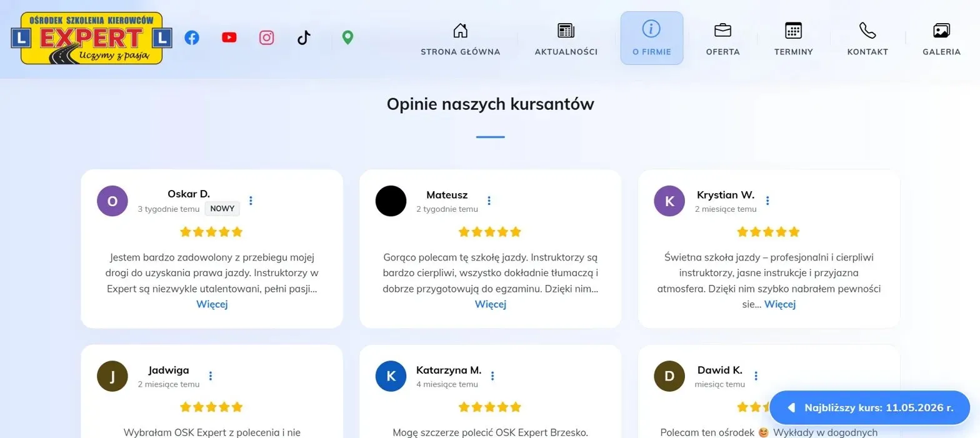Click the green map location pin icon
The height and width of the screenshot is (438, 980).
click(347, 37)
